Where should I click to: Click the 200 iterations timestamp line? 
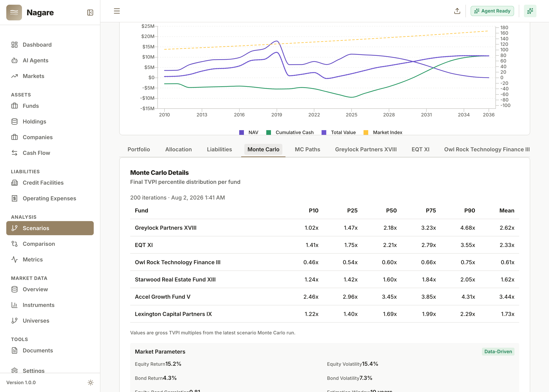pyautogui.click(x=177, y=197)
